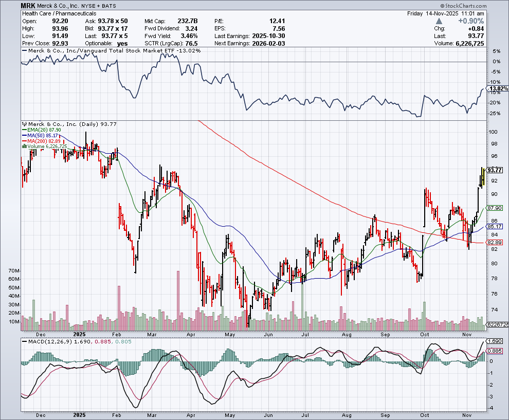
Task: Select the 93.77 last price tag on axis
Action: (494, 170)
